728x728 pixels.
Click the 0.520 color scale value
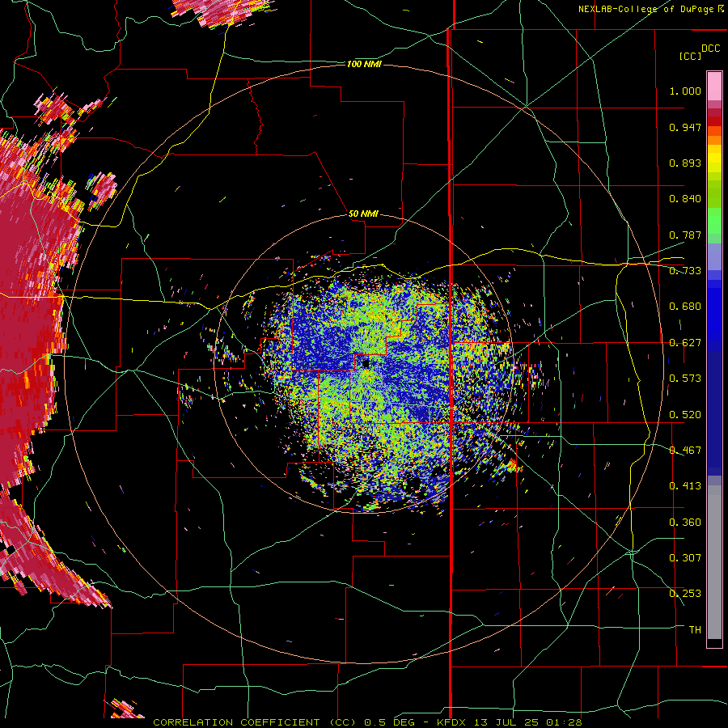click(685, 415)
